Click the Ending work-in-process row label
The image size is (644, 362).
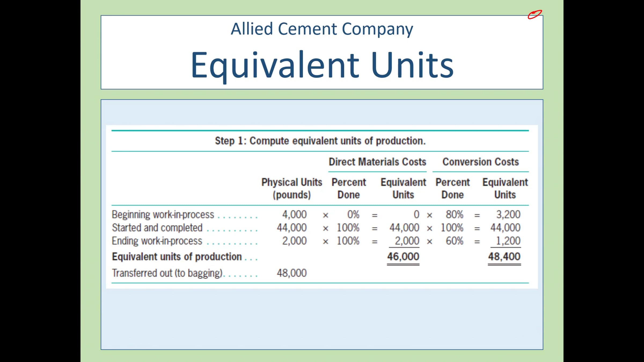(157, 241)
